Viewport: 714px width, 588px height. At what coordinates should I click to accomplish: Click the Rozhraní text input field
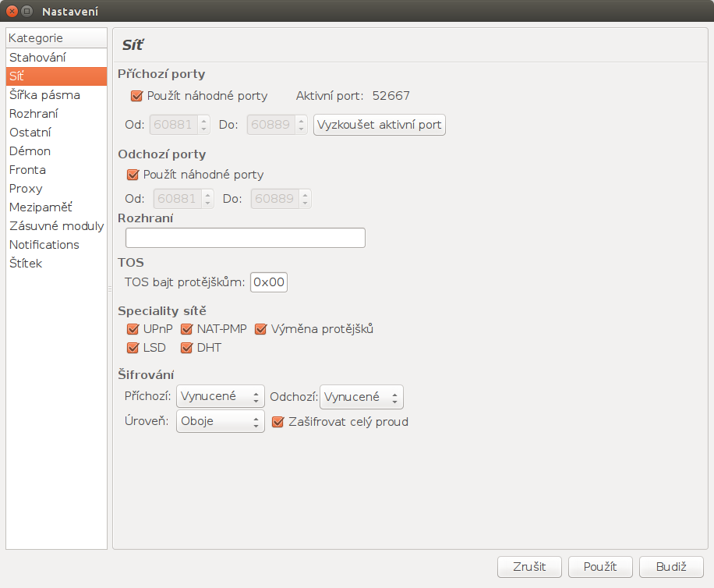245,238
